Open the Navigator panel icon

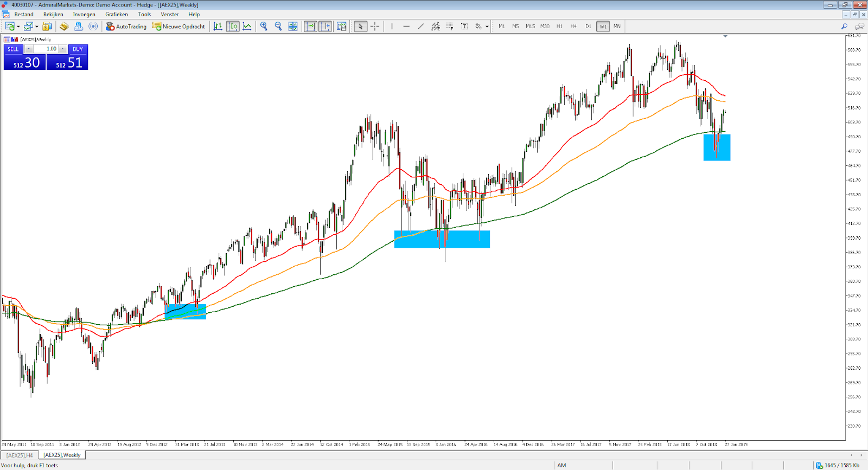coord(79,26)
